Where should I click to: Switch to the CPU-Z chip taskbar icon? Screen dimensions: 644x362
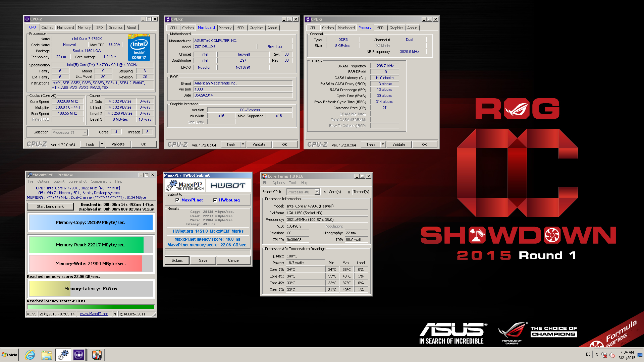(79, 355)
